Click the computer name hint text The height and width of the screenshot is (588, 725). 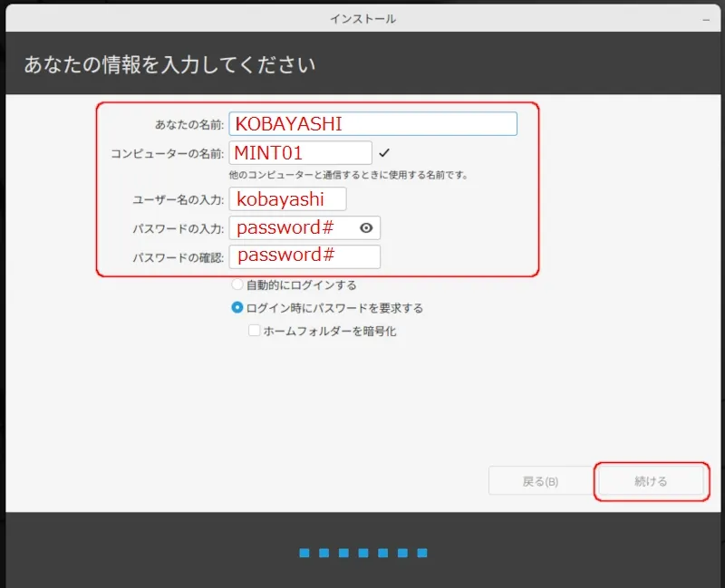point(348,175)
